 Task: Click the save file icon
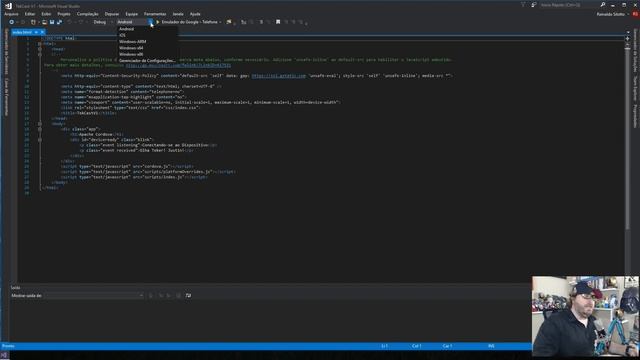(x=52, y=22)
